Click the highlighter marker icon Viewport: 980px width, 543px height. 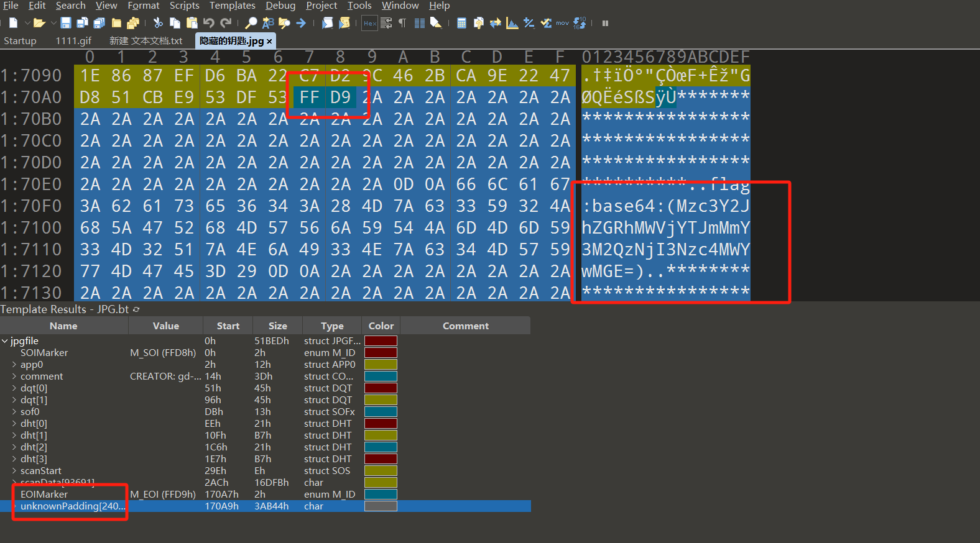(436, 23)
